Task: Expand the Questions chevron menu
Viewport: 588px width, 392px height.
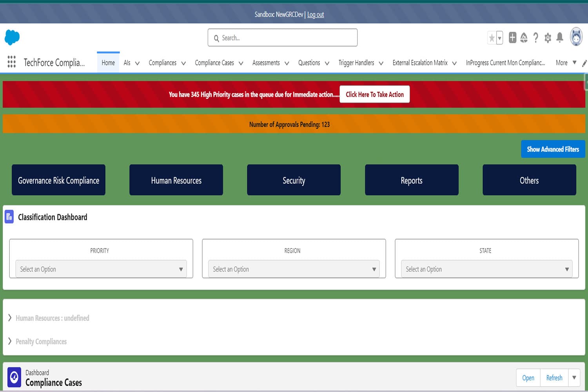Action: coord(327,63)
